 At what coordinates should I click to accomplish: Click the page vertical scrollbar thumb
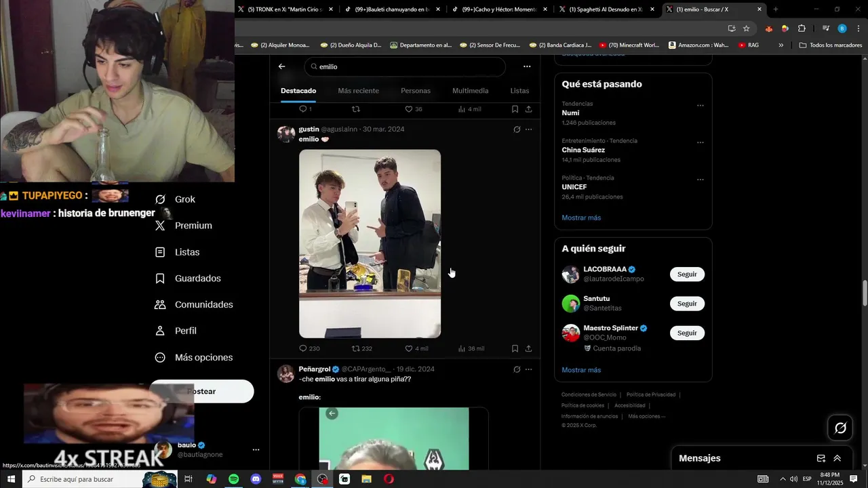[x=865, y=293]
